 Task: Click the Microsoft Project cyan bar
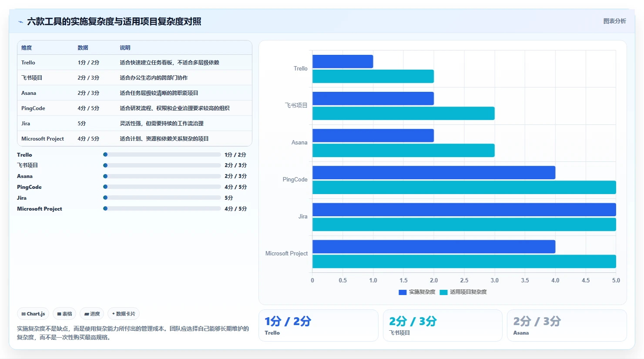pos(464,261)
